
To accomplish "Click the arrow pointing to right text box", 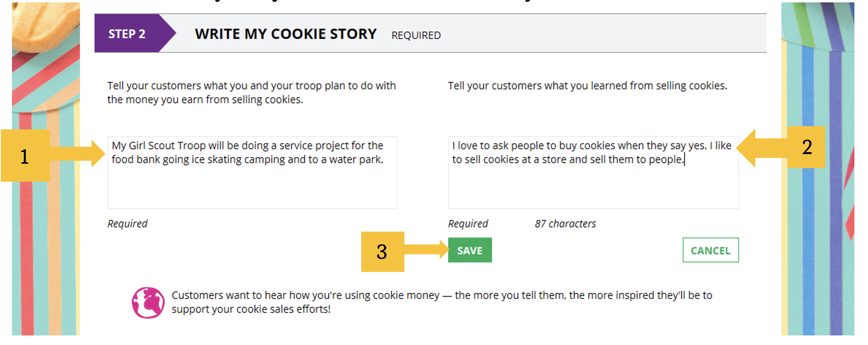I will point(762,148).
